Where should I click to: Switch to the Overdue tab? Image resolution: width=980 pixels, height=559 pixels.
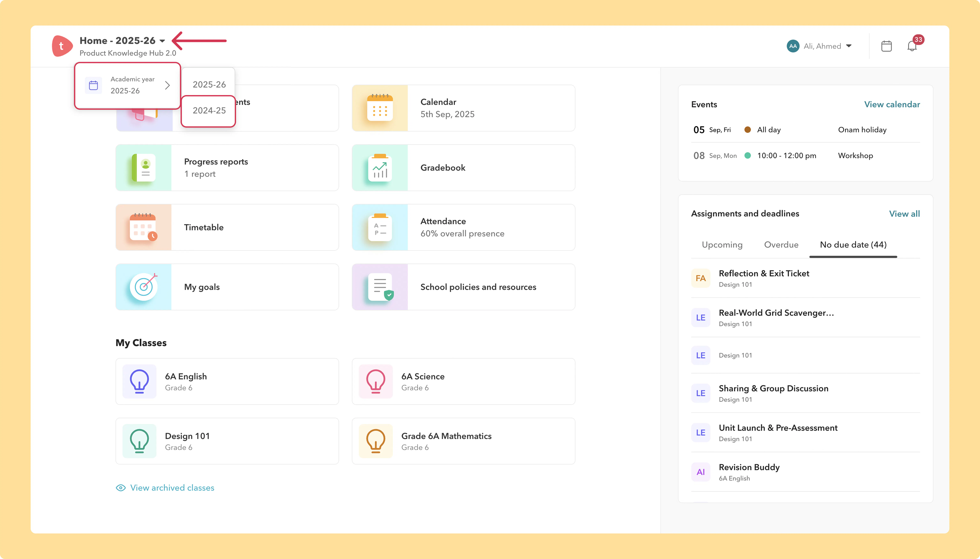781,245
